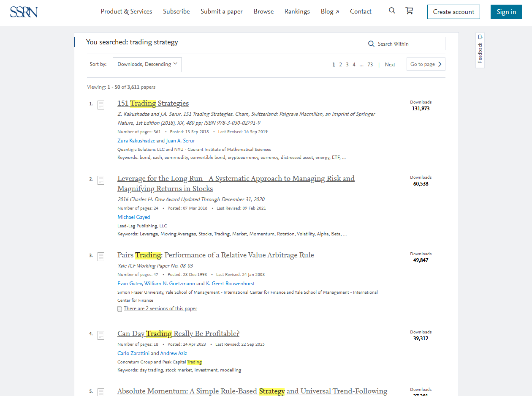The height and width of the screenshot is (396, 532).
Task: Open paper Leverage for the Long Run
Action: tap(236, 183)
